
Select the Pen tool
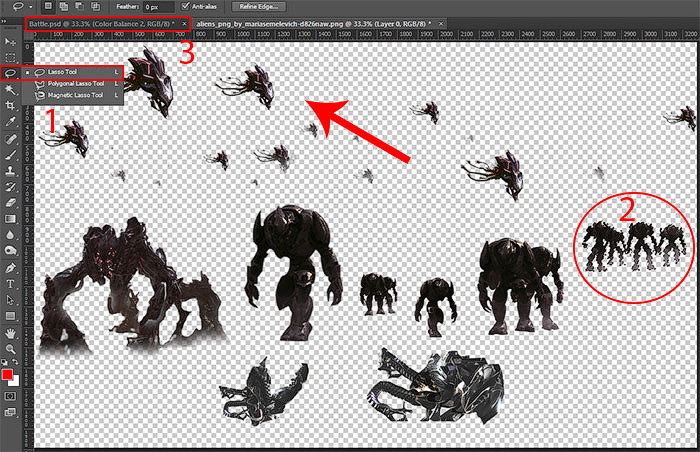click(10, 268)
